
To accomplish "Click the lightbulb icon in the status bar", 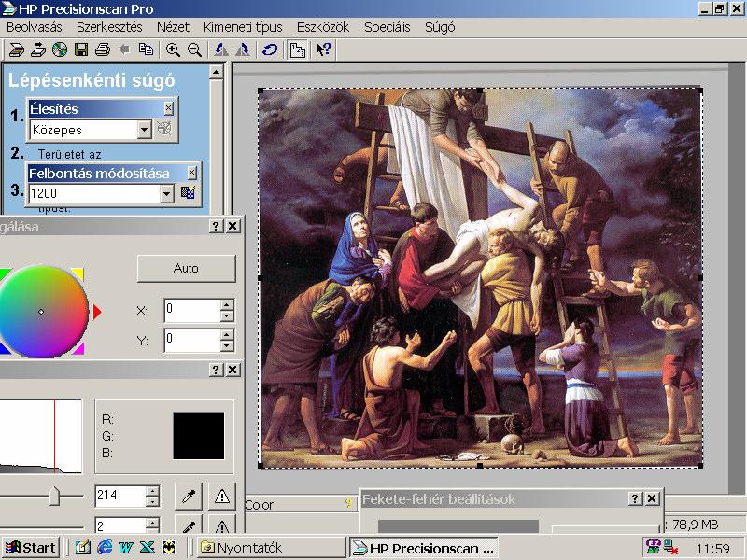I will coord(348,503).
